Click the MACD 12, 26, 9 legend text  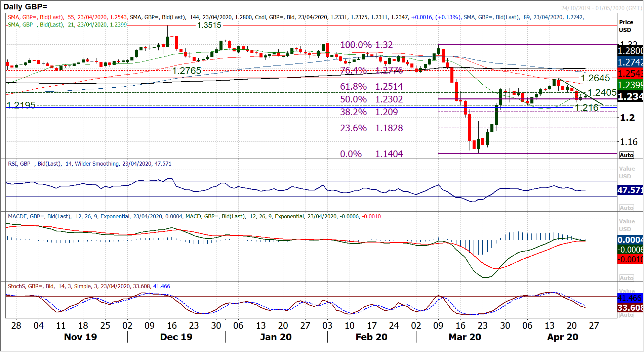(x=283, y=216)
